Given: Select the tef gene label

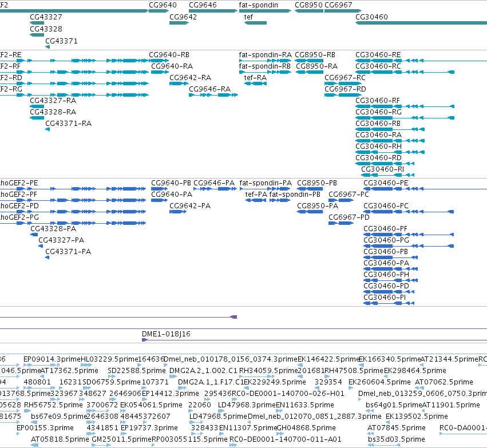Looking at the screenshot, I should pos(248,17).
